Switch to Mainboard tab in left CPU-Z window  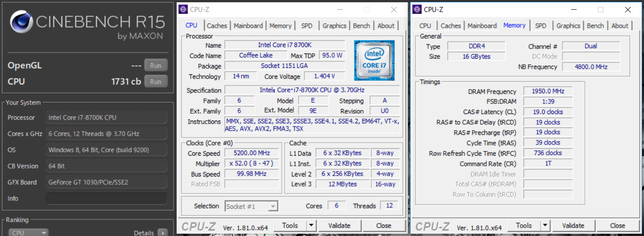pyautogui.click(x=248, y=26)
